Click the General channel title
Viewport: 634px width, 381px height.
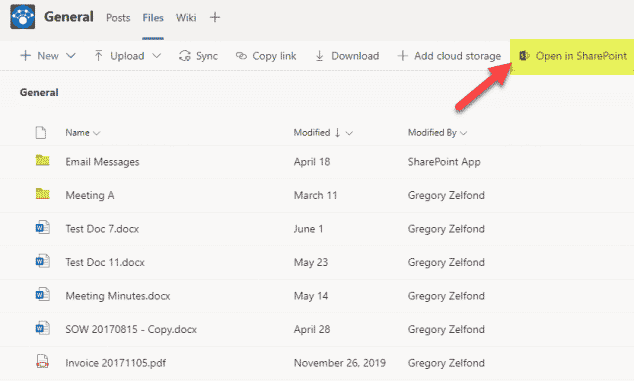click(69, 17)
